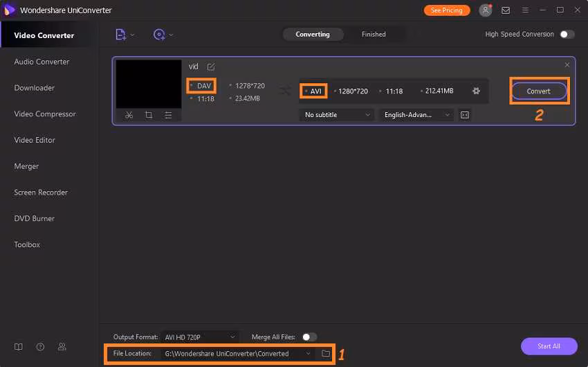588x367 pixels.
Task: Open the help question mark icon
Action: pyautogui.click(x=40, y=347)
